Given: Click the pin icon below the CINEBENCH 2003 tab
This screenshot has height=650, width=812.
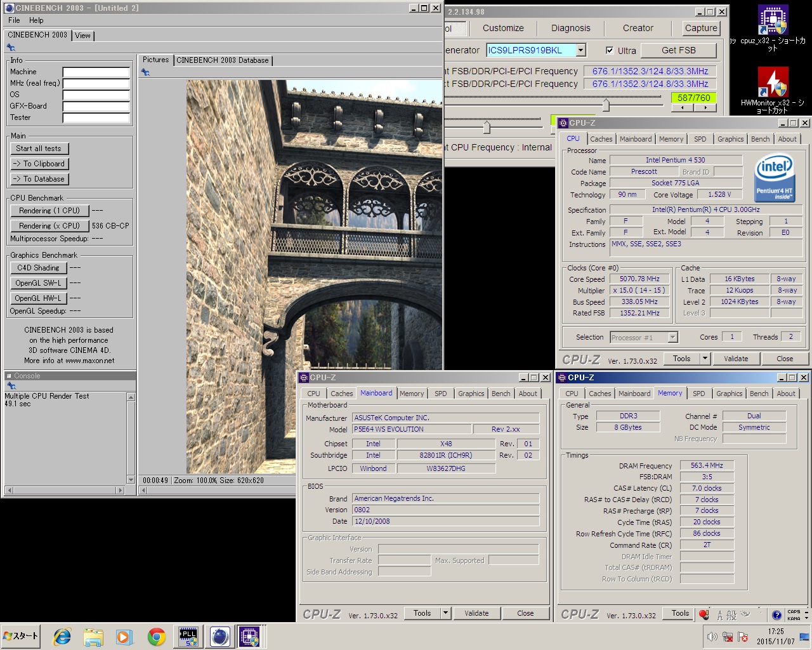Looking at the screenshot, I should pyautogui.click(x=11, y=48).
